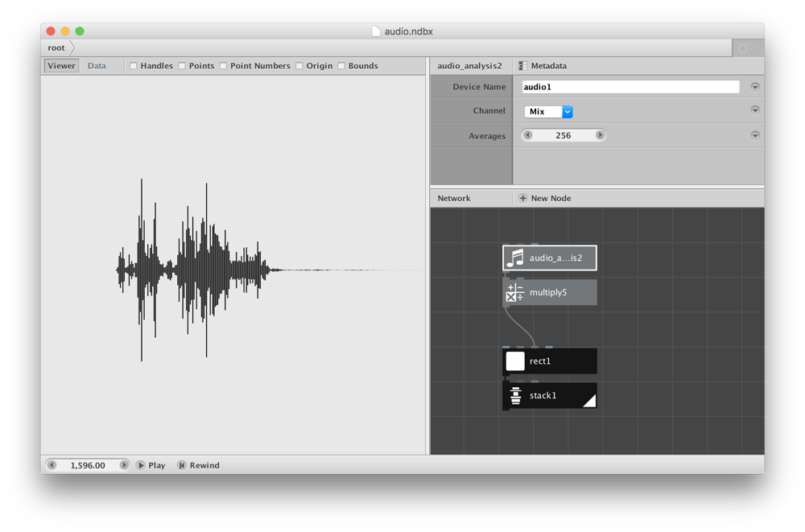Click the multiply5 node math icon
Viewport: 805px width, 532px height.
point(515,292)
